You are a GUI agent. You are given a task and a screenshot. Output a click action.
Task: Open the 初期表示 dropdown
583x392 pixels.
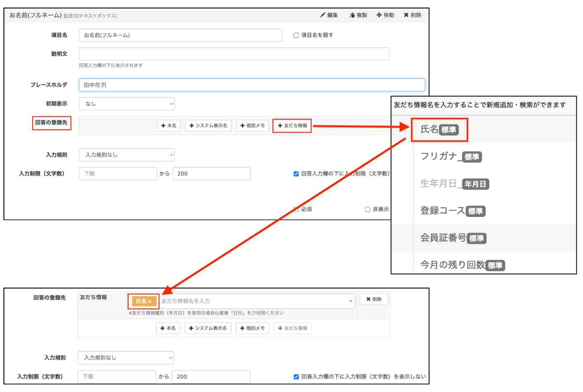tap(127, 104)
